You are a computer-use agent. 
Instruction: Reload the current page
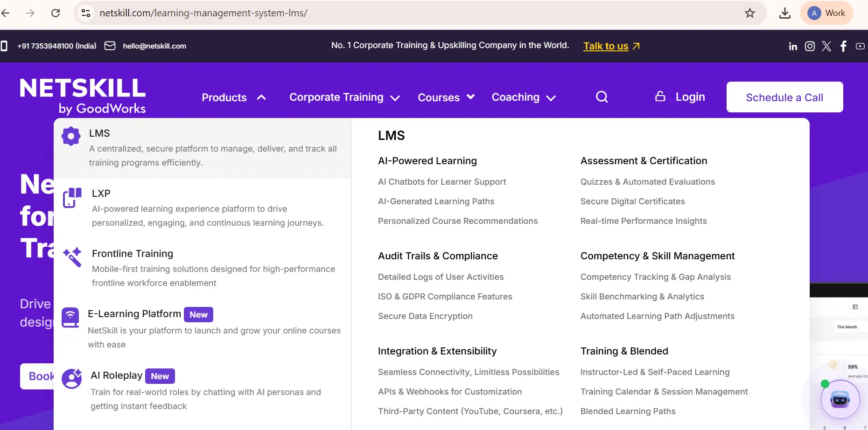tap(56, 13)
